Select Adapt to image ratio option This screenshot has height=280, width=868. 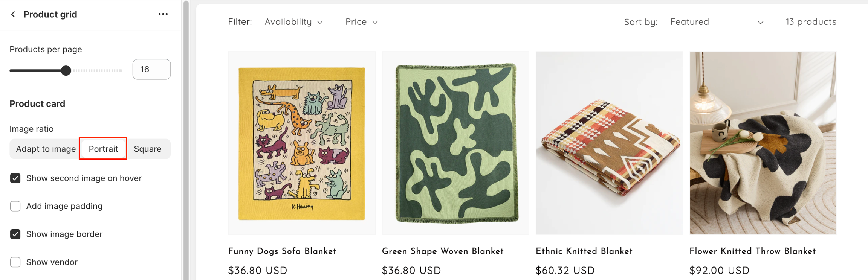(x=46, y=149)
